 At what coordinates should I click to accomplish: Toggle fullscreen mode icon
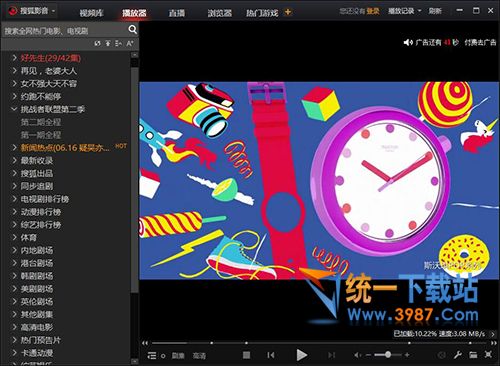tap(488, 355)
